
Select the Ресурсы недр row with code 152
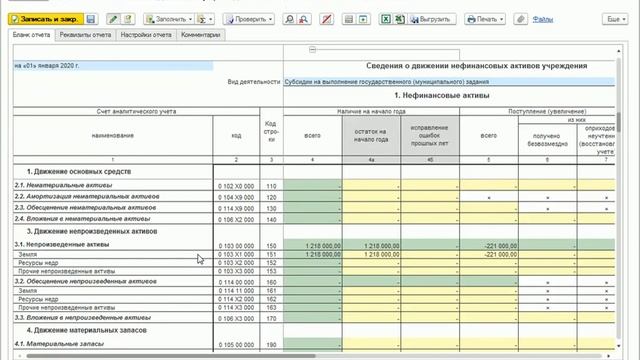[x=113, y=263]
